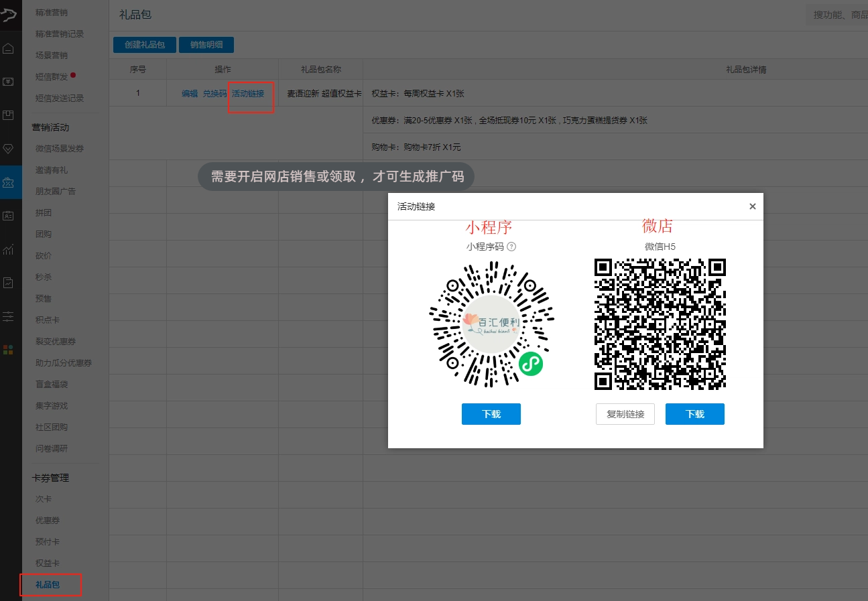This screenshot has height=601, width=868.
Task: Open 短信发送记录 in the sidebar
Action: tap(60, 98)
